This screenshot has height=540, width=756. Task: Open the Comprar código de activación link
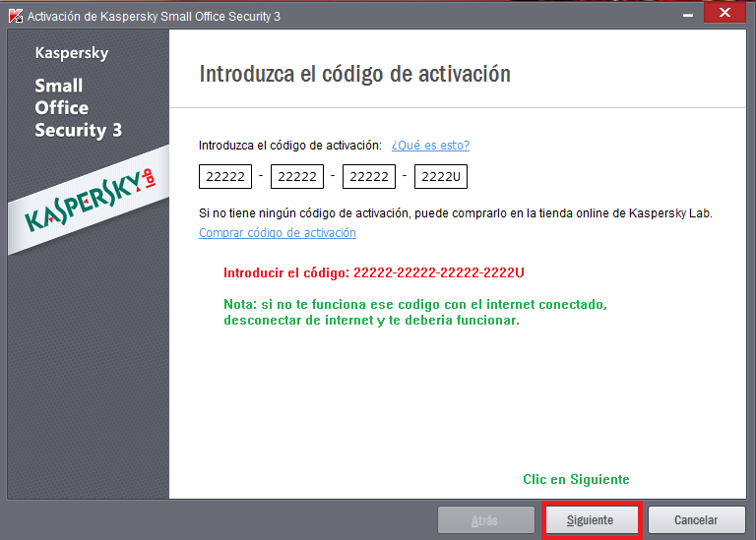[x=278, y=233]
